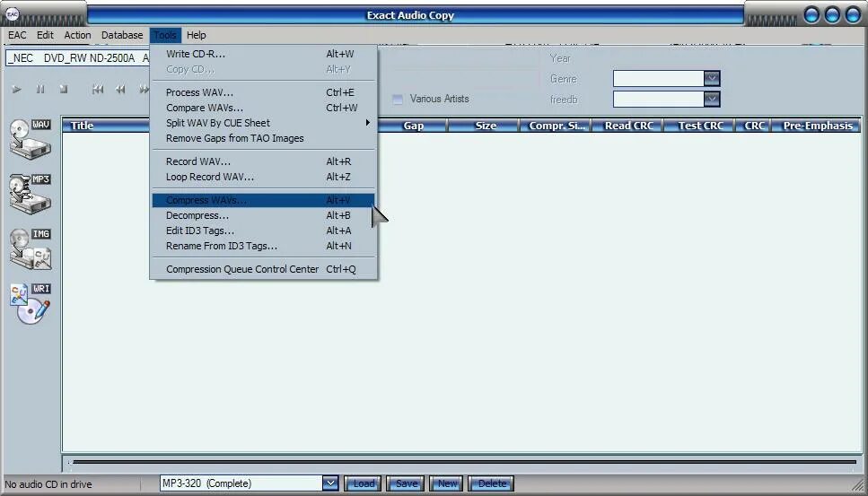This screenshot has width=868, height=496.
Task: Choose Decompress... menu entry
Action: click(263, 215)
